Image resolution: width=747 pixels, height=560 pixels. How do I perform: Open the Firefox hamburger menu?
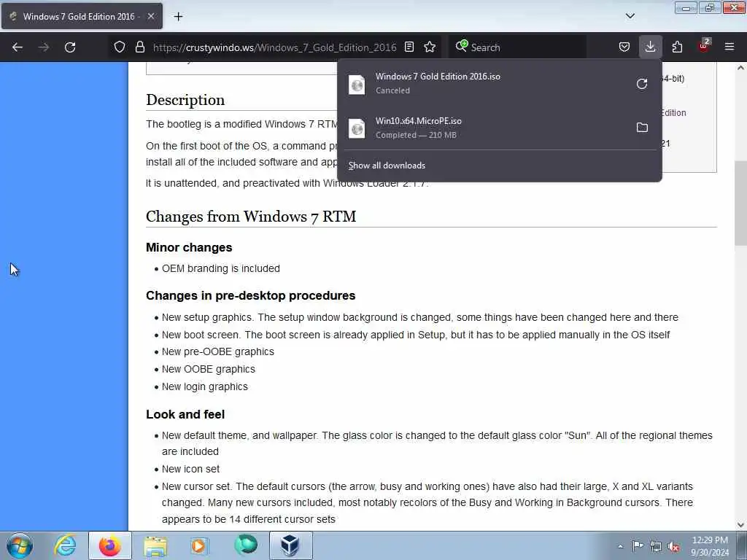coord(729,47)
